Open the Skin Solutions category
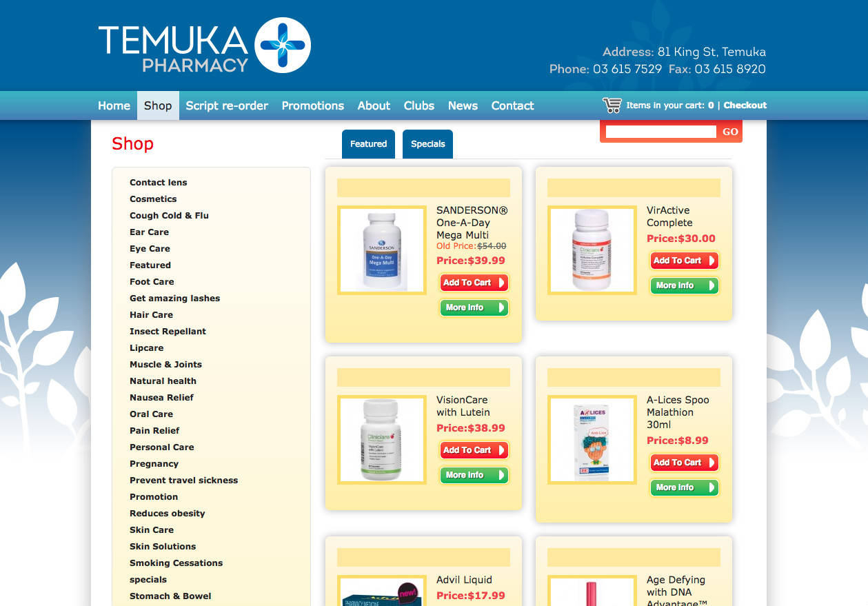This screenshot has height=606, width=868. coord(163,547)
